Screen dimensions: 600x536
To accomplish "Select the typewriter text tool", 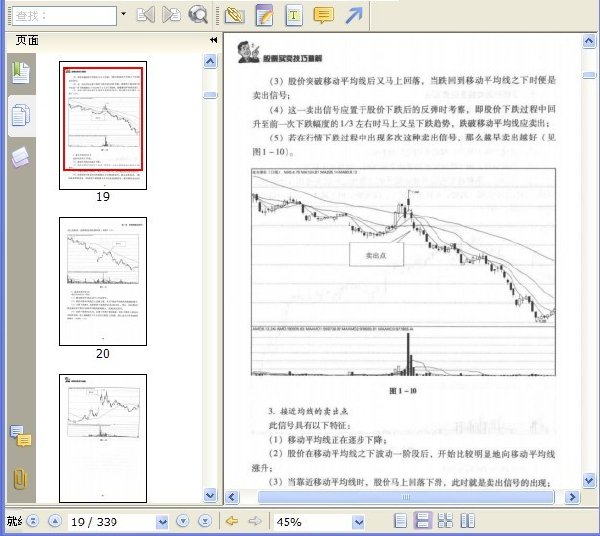I will pos(293,15).
